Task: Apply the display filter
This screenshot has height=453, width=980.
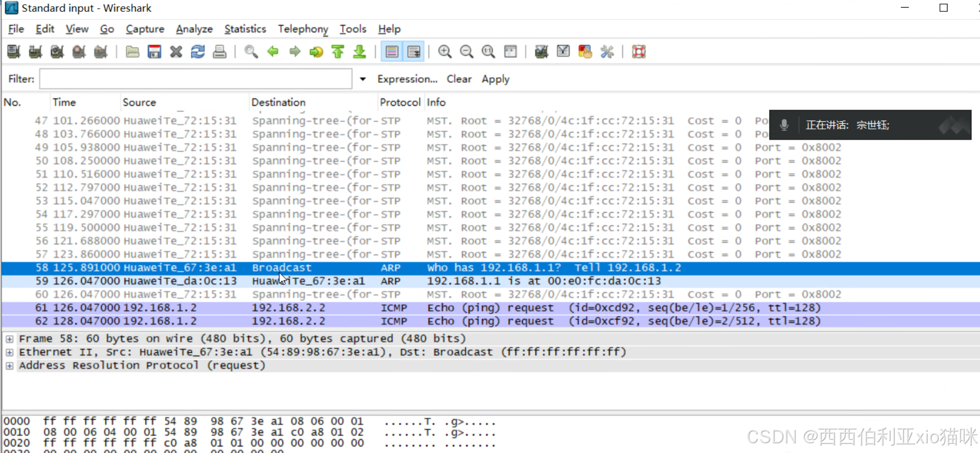Action: [495, 79]
